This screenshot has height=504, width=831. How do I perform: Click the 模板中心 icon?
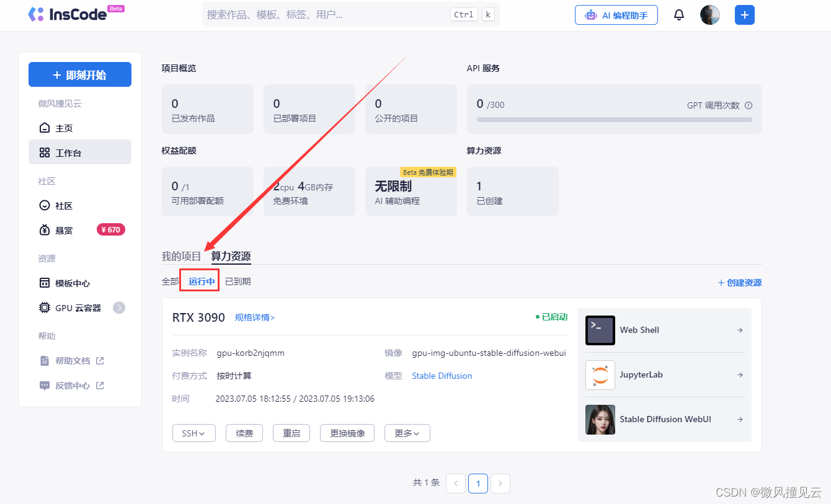[44, 283]
